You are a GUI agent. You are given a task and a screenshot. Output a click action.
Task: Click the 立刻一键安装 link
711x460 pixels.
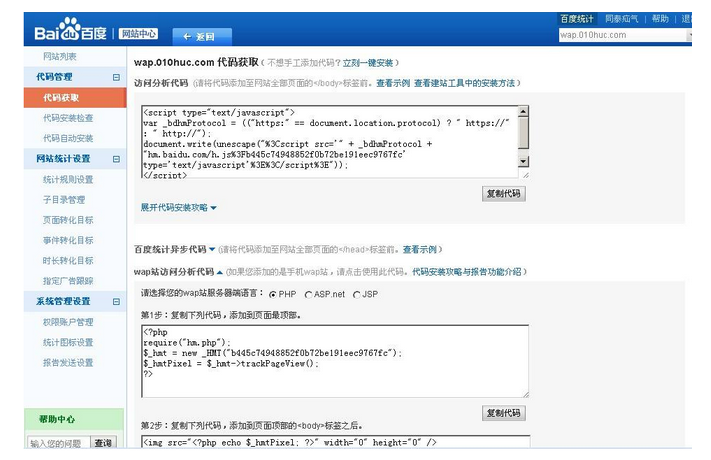[368, 63]
